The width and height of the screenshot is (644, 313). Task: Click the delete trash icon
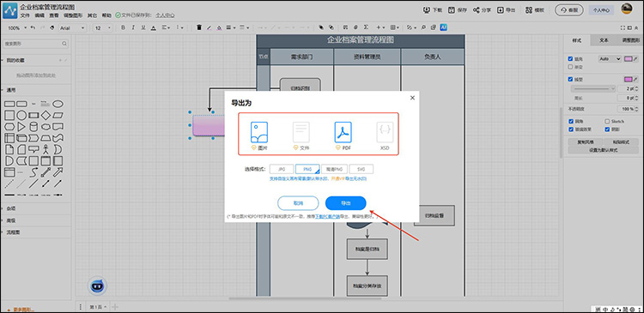tap(199, 28)
